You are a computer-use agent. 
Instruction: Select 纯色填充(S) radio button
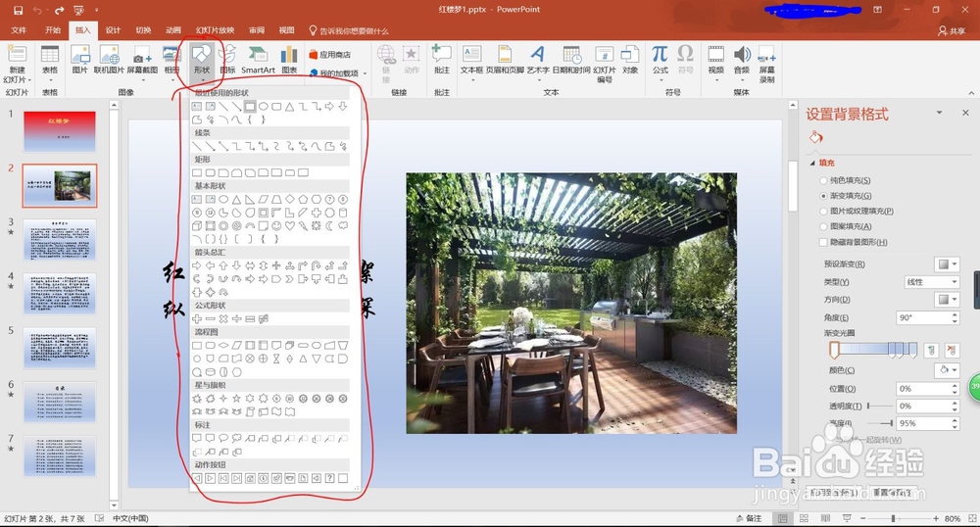[823, 180]
